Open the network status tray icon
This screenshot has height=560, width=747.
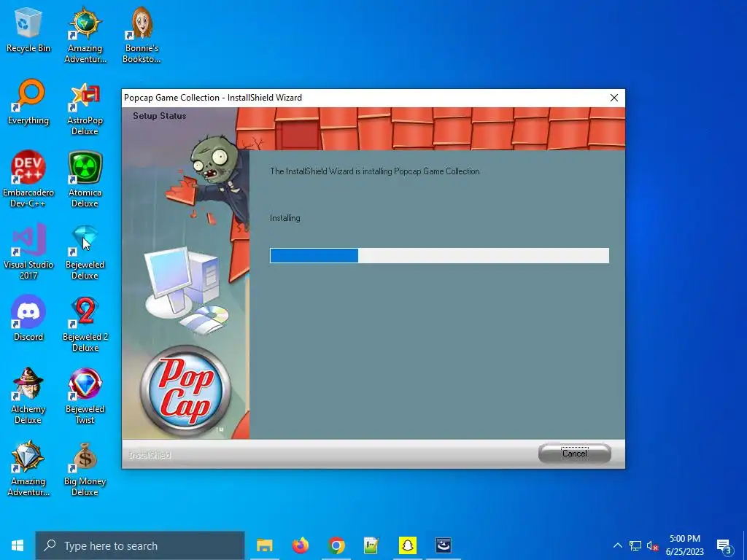(635, 545)
